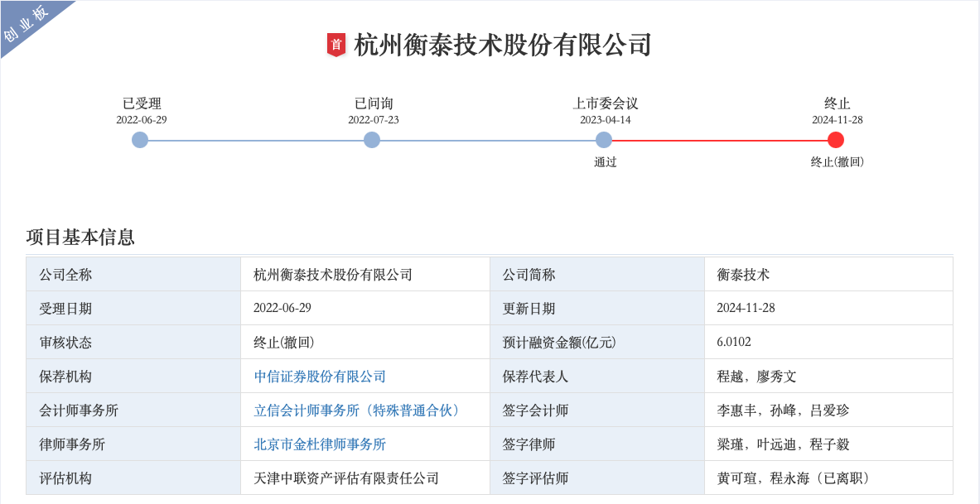Click the 李惠丰，孙峰，吕爱珍 accountants cell
Screen dimensions: 980x504
pyautogui.click(x=828, y=410)
